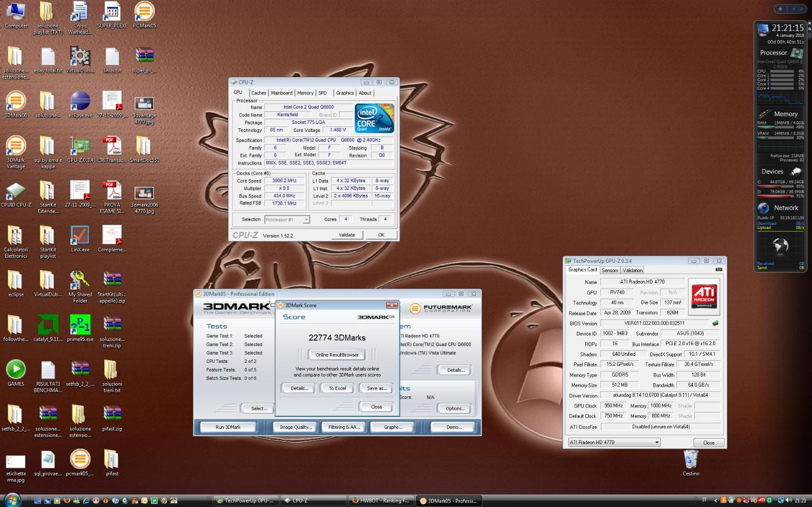
Task: Select VirtualDub desktop icon in top row
Action: point(80,60)
